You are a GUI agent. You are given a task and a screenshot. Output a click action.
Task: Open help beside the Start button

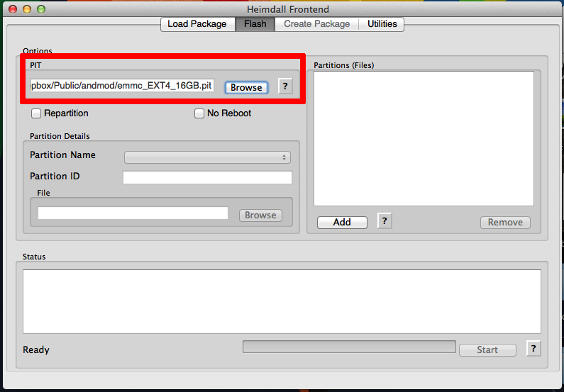[533, 349]
